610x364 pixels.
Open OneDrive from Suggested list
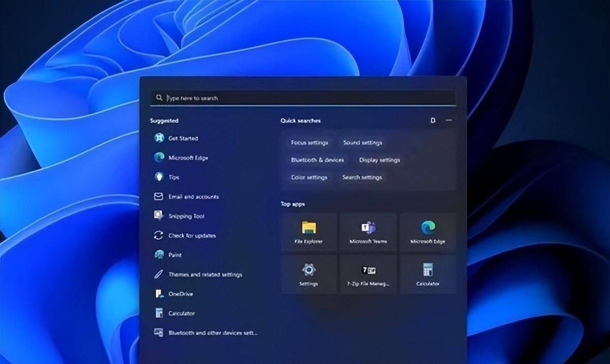174,294
